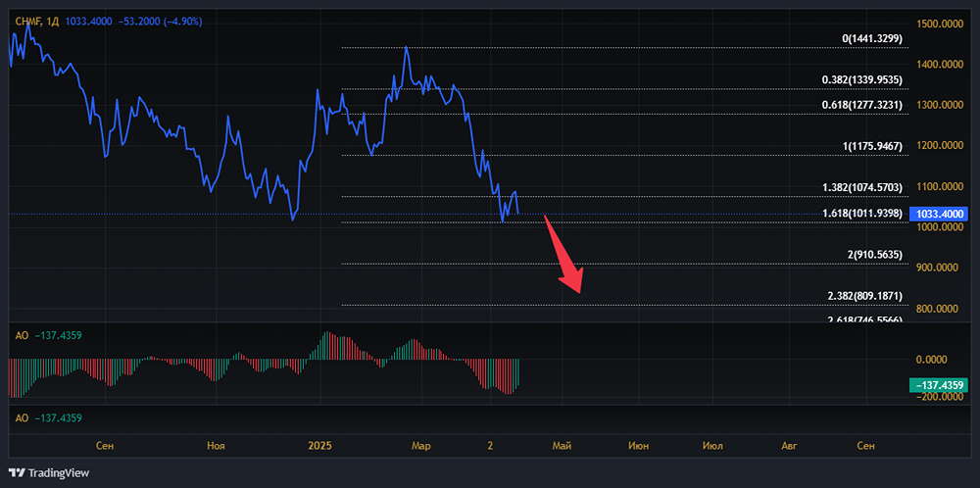Click the price change value −53.2000 (−4.90%)
Image resolution: width=980 pixels, height=488 pixels.
(159, 21)
